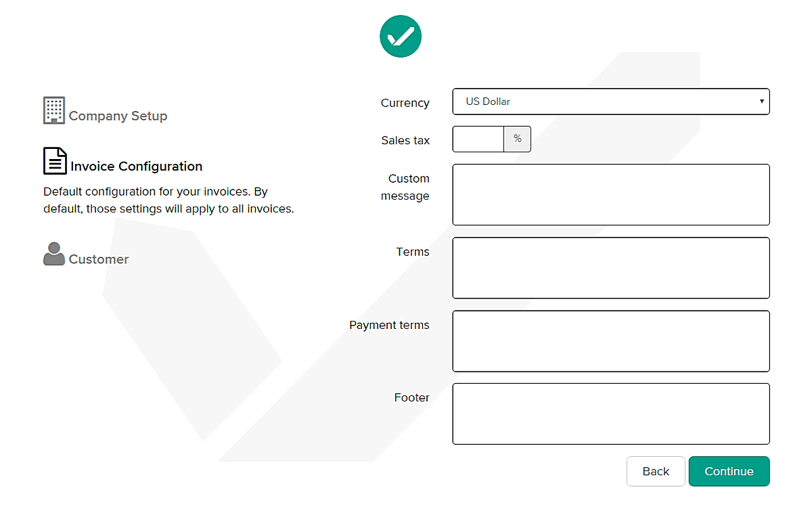The width and height of the screenshot is (812, 507).
Task: Click the green checkmark logo
Action: (401, 36)
